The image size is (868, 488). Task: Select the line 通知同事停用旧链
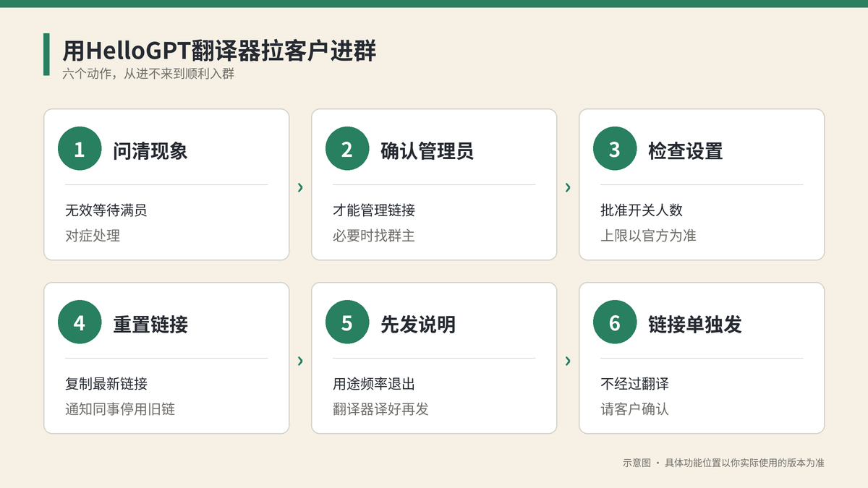coord(120,408)
